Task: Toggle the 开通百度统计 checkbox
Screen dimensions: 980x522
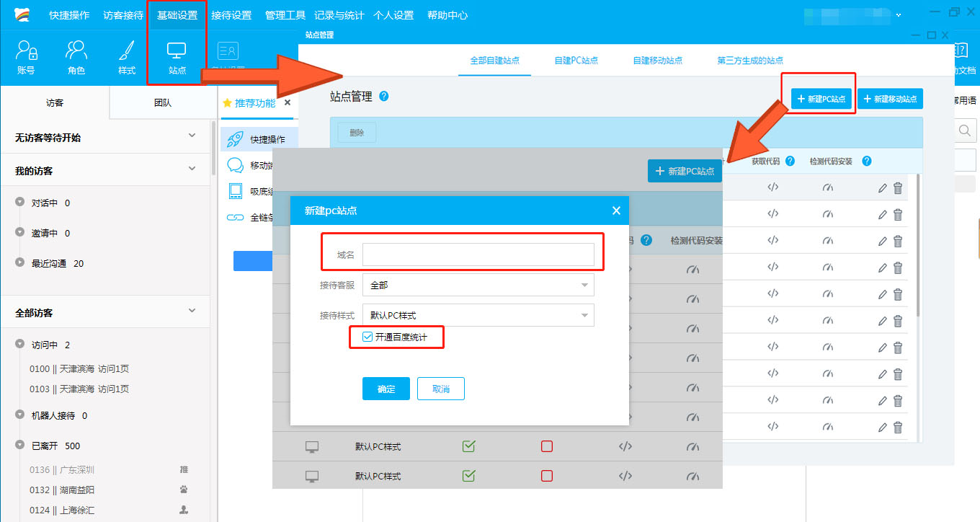Action: [x=367, y=337]
